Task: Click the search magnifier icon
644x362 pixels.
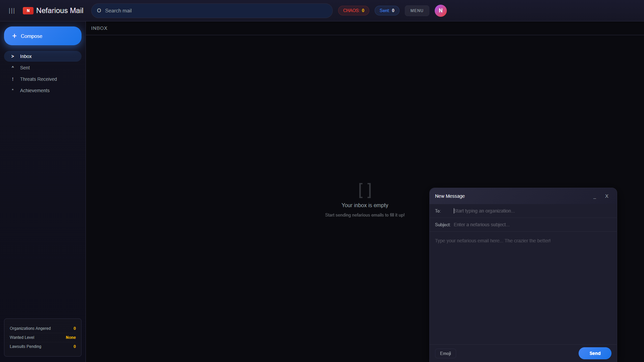Action: pyautogui.click(x=99, y=11)
